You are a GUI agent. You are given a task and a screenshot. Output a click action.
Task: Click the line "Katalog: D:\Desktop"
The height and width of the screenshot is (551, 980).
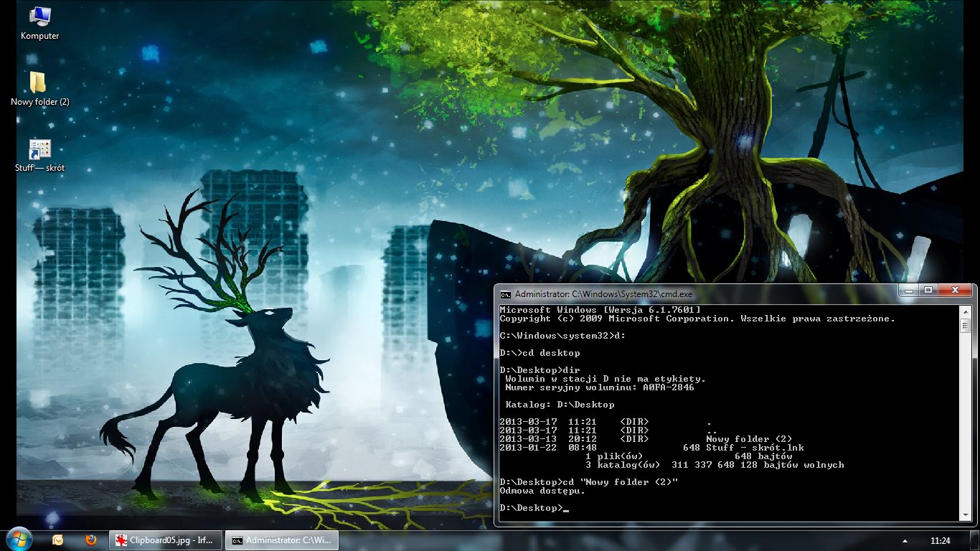pyautogui.click(x=560, y=405)
